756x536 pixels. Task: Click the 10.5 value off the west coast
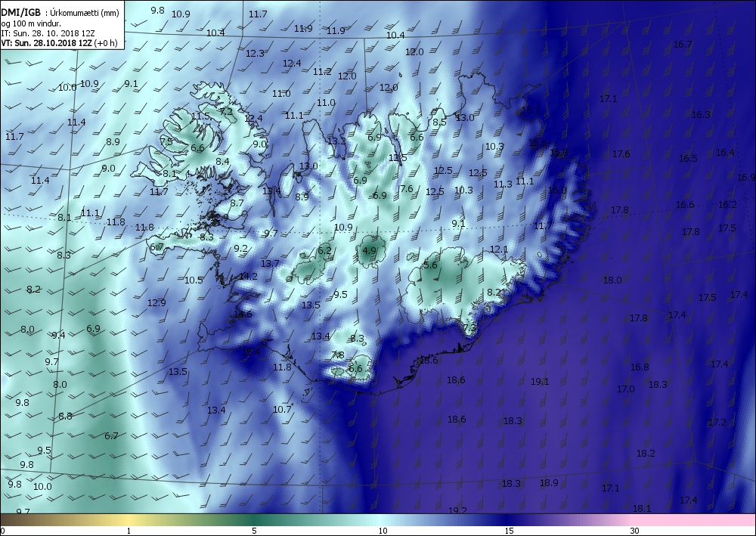coord(194,280)
